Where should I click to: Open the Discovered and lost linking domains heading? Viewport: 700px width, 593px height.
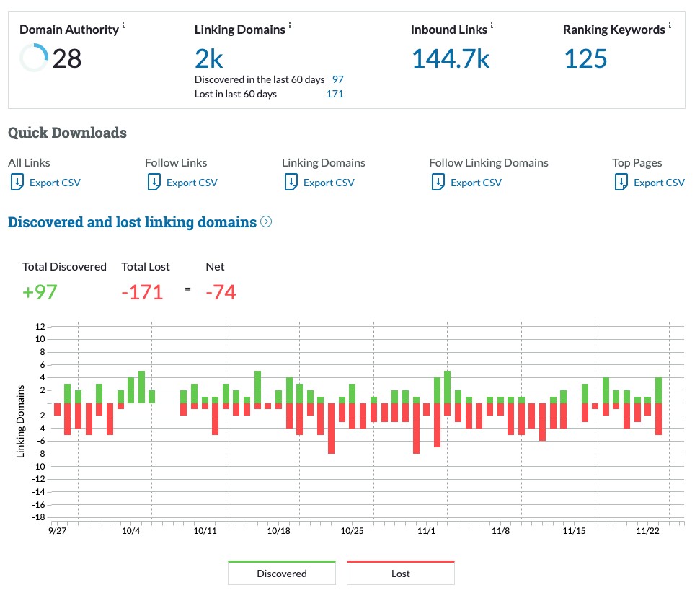coord(132,222)
